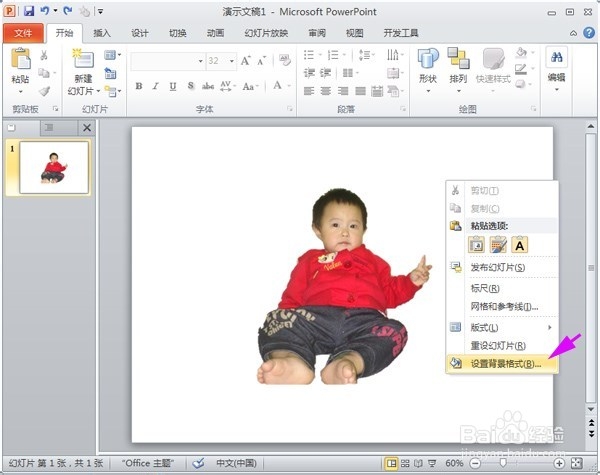Open PowerPoint Help question mark
Viewport: 600px width, 475px height.
pos(589,33)
